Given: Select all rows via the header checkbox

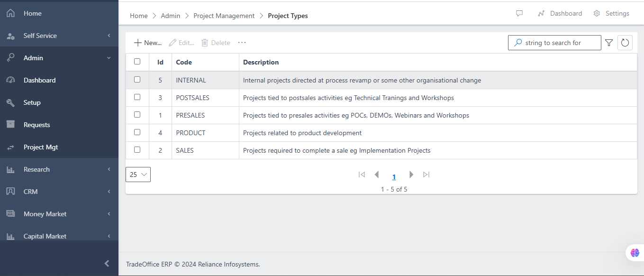Looking at the screenshot, I should point(137,62).
